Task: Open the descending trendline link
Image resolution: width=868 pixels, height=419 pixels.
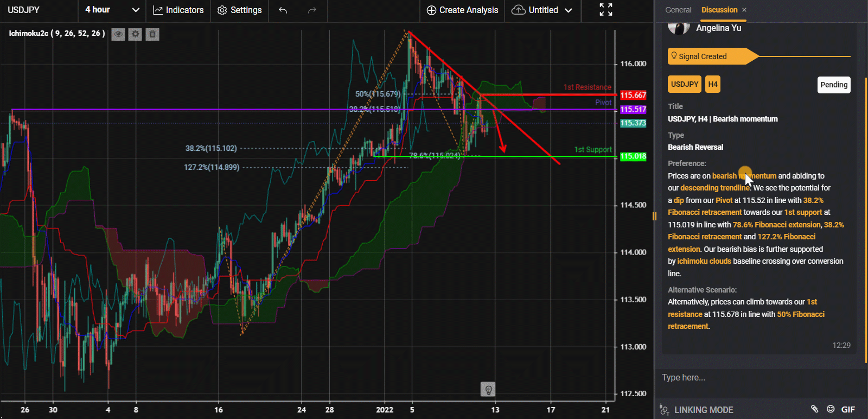Action: 715,188
